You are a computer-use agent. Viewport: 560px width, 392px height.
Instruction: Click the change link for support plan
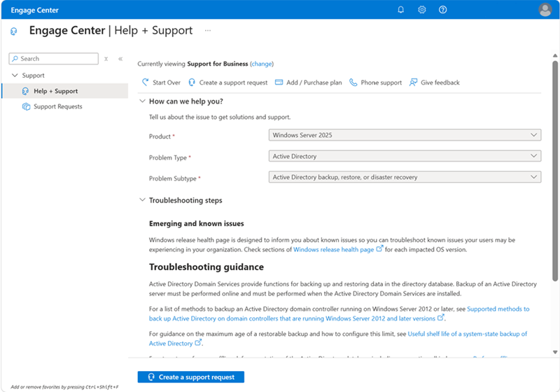click(261, 64)
